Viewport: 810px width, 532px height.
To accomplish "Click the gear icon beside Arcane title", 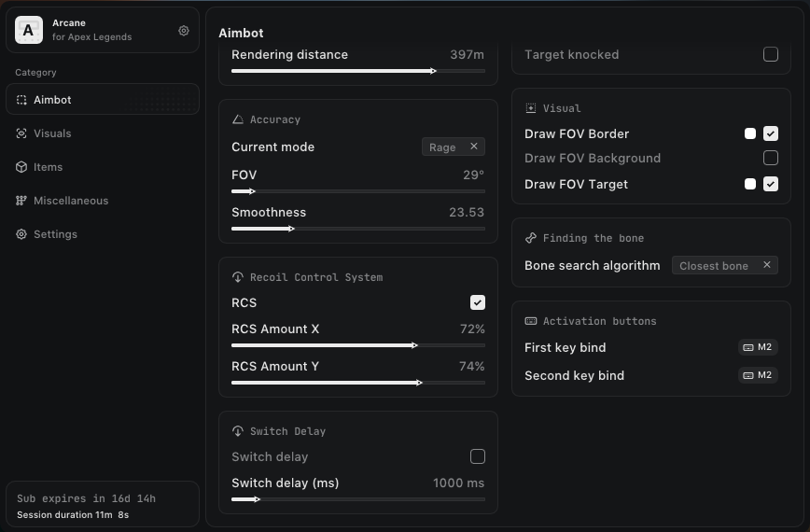I will [x=184, y=31].
